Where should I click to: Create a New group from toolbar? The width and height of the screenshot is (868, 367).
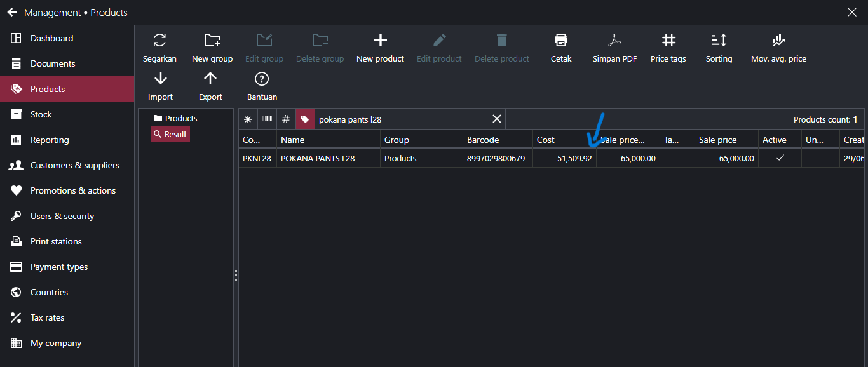[x=212, y=41]
